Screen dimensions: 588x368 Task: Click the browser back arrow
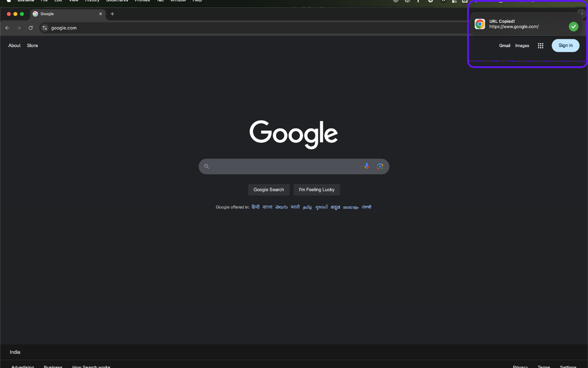7,28
